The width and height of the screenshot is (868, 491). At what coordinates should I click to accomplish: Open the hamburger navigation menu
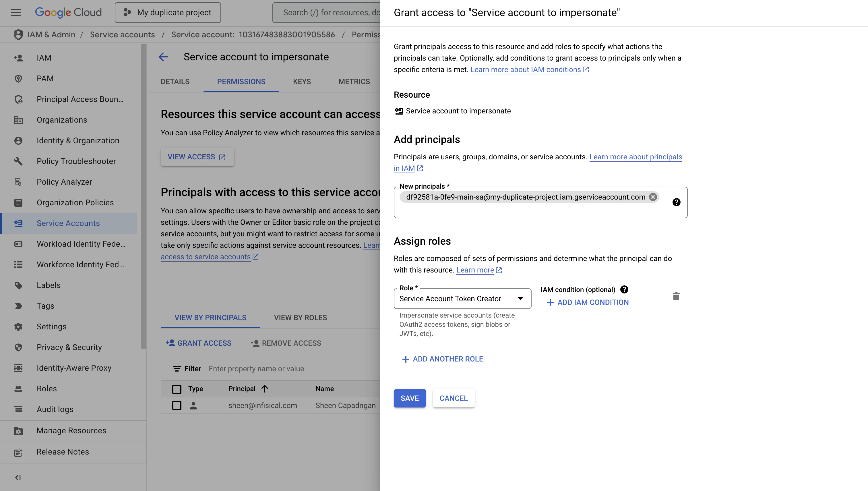pos(16,12)
